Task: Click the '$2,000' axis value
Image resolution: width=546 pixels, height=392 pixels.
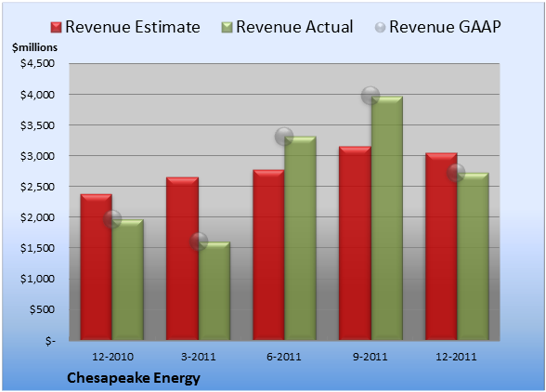Action: click(x=37, y=217)
